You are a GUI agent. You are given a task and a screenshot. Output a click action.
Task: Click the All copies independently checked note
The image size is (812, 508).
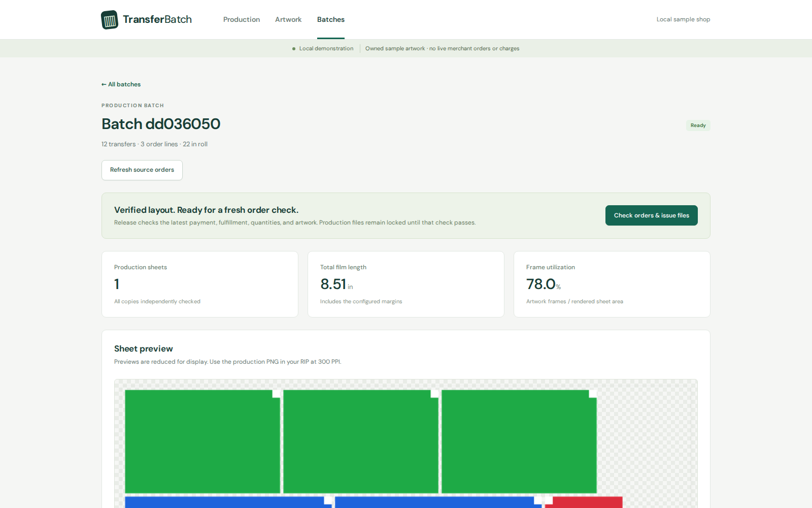tap(157, 302)
